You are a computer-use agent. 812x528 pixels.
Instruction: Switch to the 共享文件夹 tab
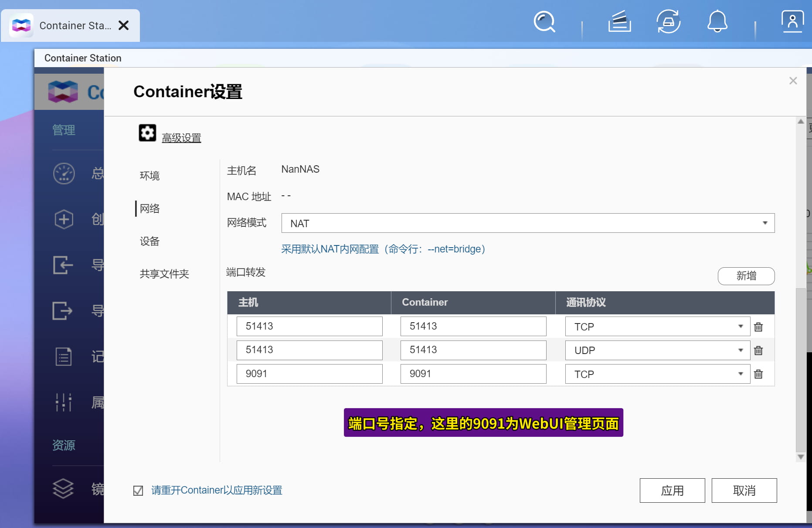164,274
